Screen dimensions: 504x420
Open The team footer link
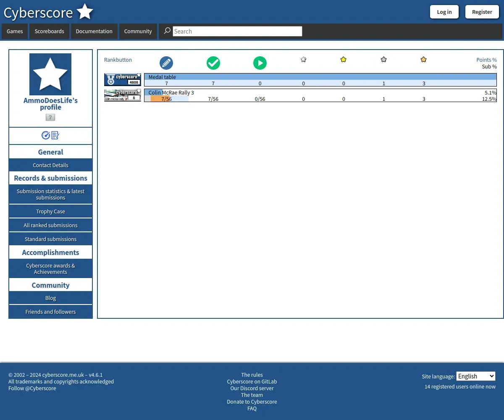point(252,395)
